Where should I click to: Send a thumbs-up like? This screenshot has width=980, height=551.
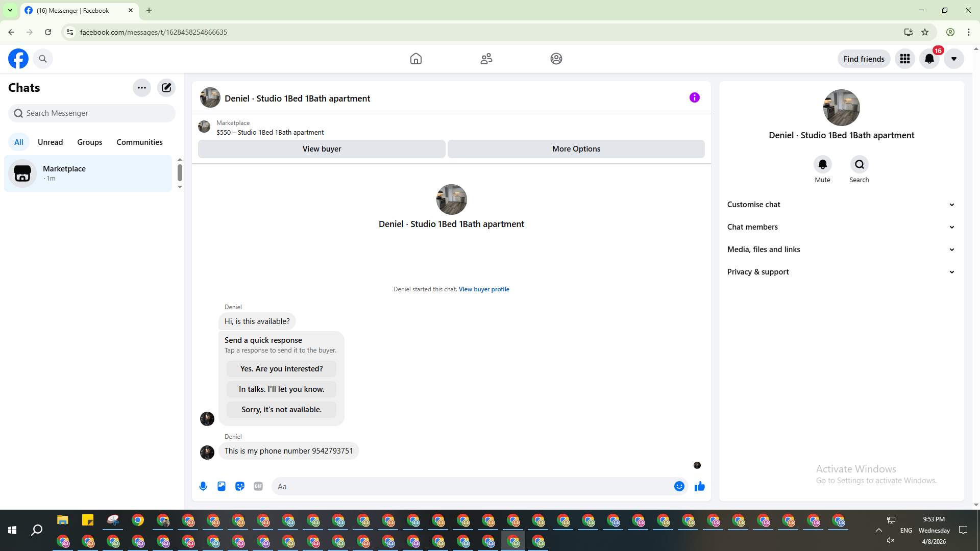699,486
